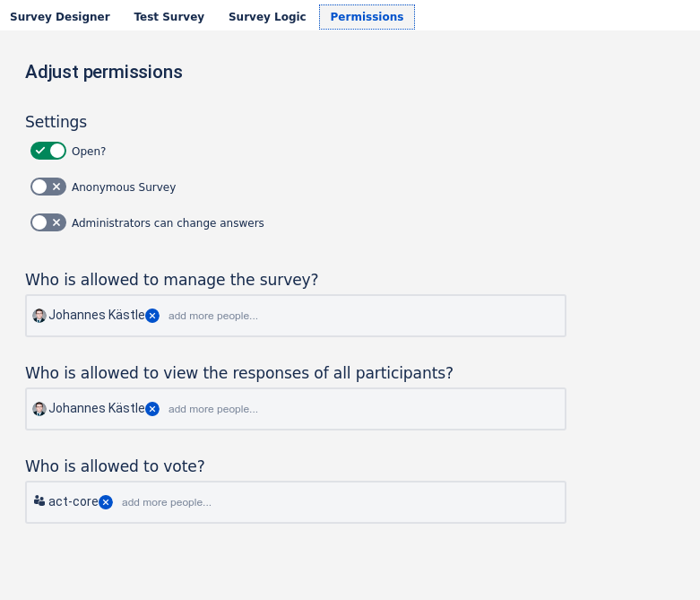Click Johannes Kästle's avatar in view responses field
The width and height of the screenshot is (700, 600).
[39, 409]
